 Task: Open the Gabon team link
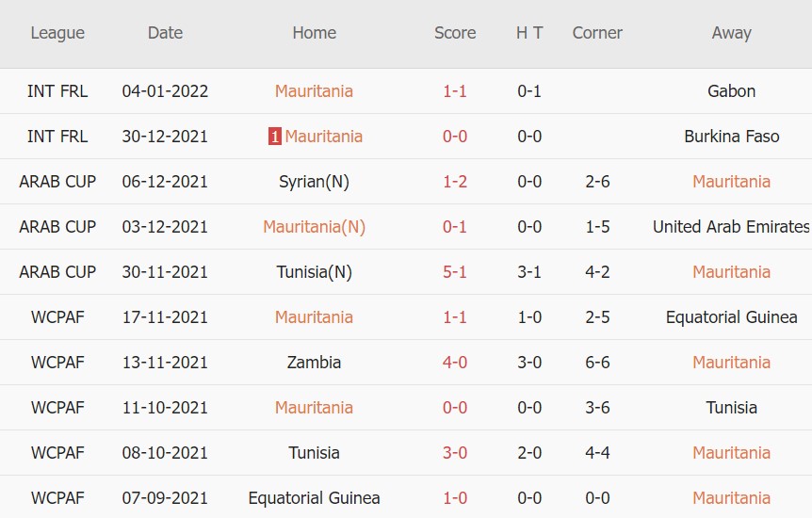pyautogui.click(x=731, y=91)
